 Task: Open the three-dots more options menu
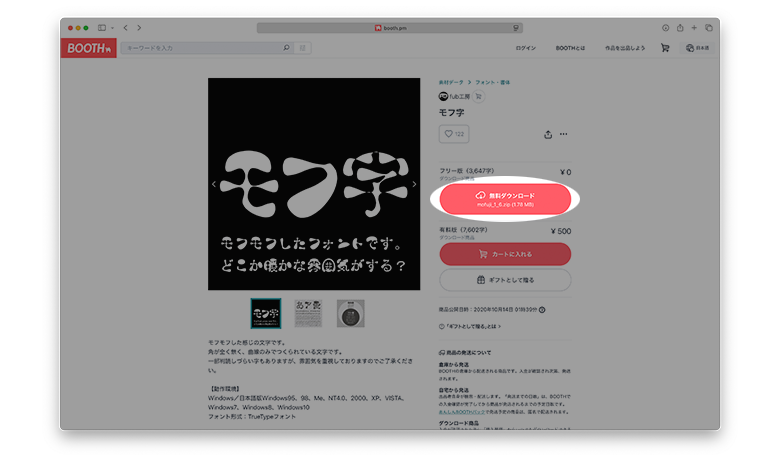coord(563,134)
